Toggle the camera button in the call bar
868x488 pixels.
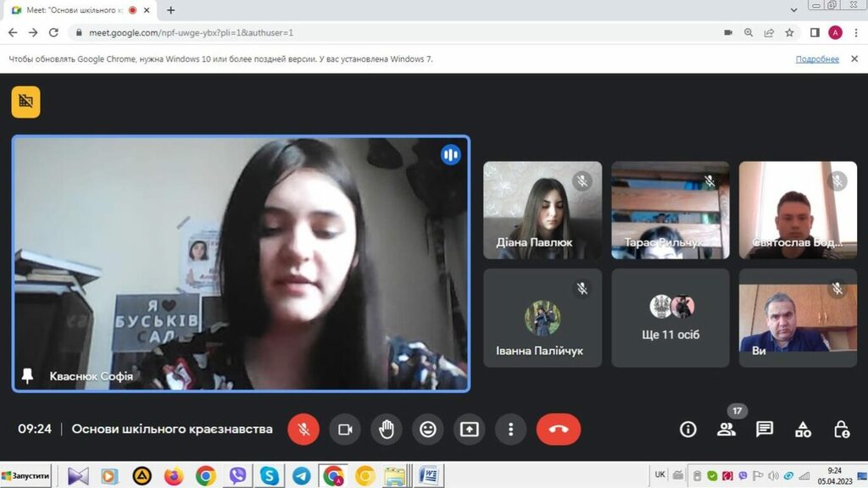(x=345, y=430)
